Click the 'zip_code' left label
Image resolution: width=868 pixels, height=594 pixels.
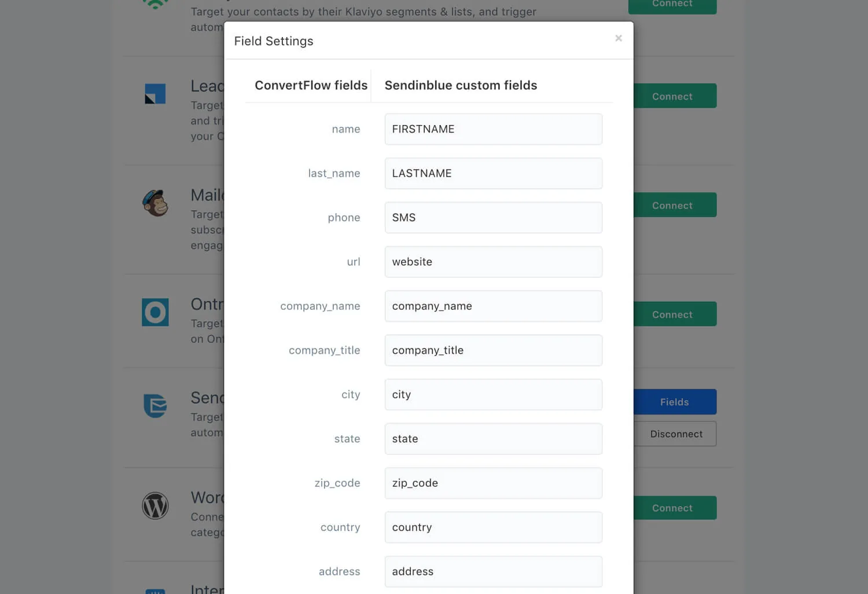pyautogui.click(x=337, y=483)
